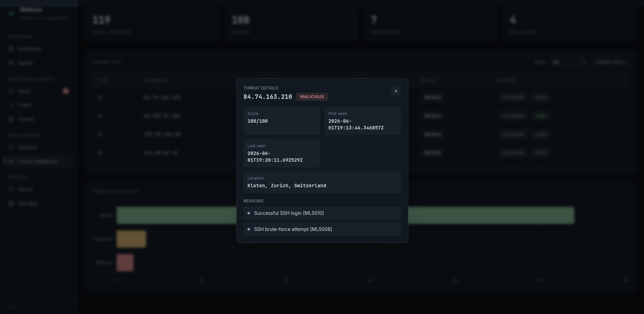Click the MALICIOUS status badge
The width and height of the screenshot is (644, 314).
point(312,97)
